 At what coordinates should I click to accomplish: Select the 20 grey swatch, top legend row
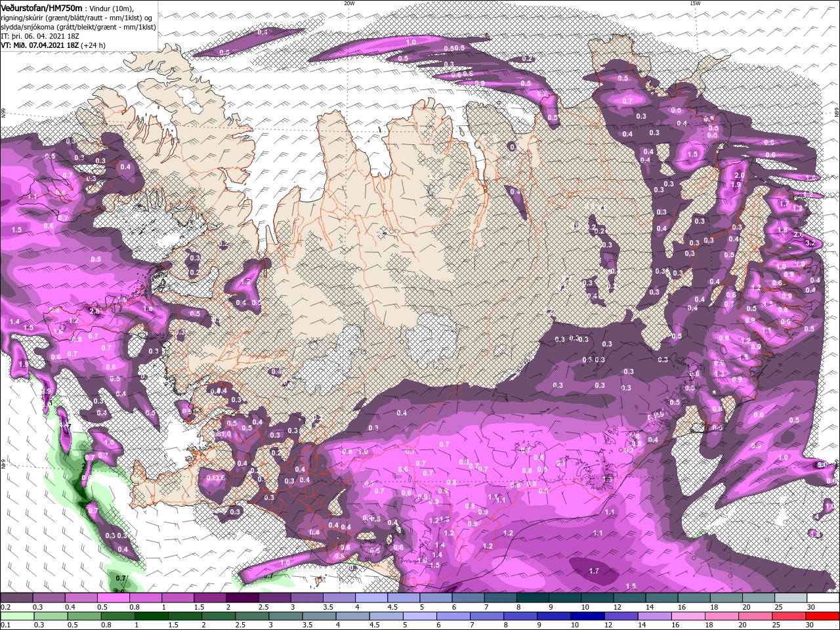(x=759, y=598)
